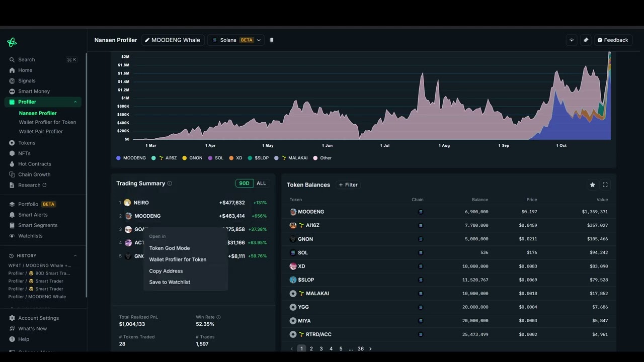This screenshot has width=644, height=362.
Task: Open the Tokens sidebar icon
Action: [x=12, y=143]
